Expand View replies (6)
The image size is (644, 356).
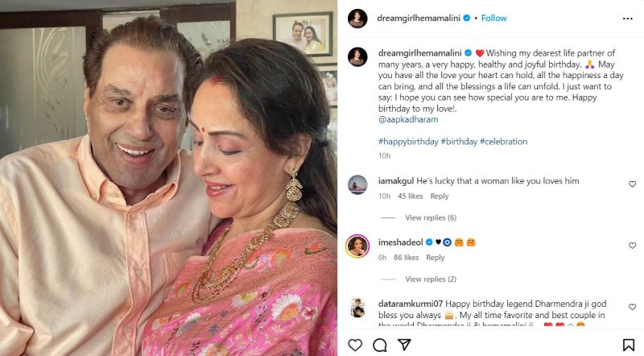(431, 217)
